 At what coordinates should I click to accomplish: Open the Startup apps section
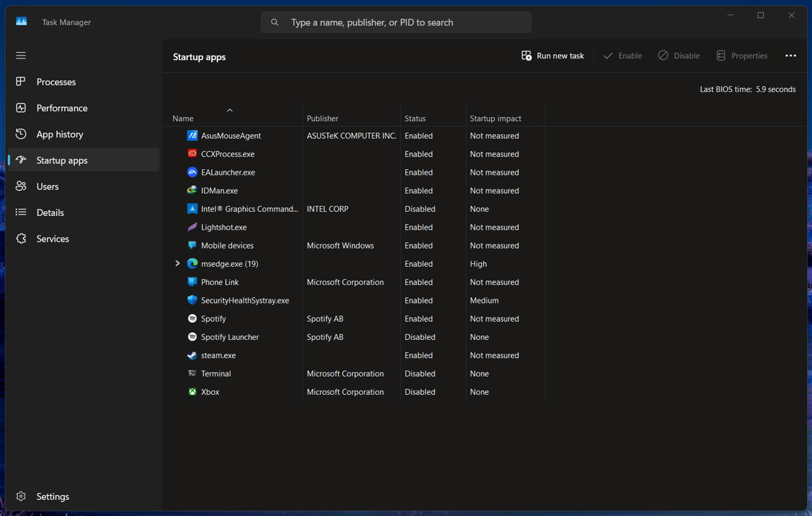62,160
